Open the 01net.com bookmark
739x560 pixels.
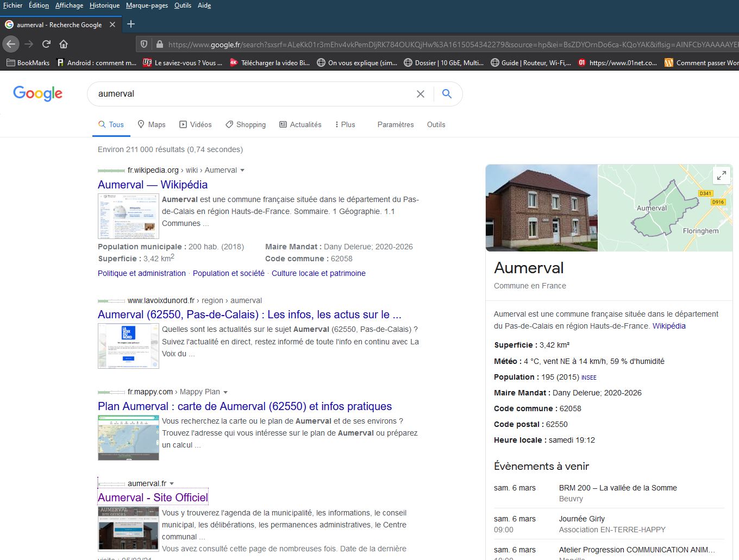pyautogui.click(x=617, y=63)
